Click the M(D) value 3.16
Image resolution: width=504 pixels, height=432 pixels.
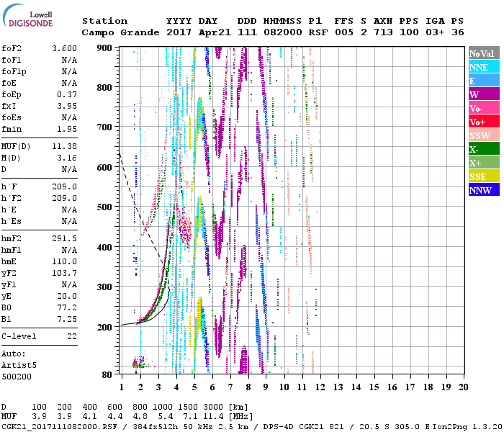click(67, 158)
